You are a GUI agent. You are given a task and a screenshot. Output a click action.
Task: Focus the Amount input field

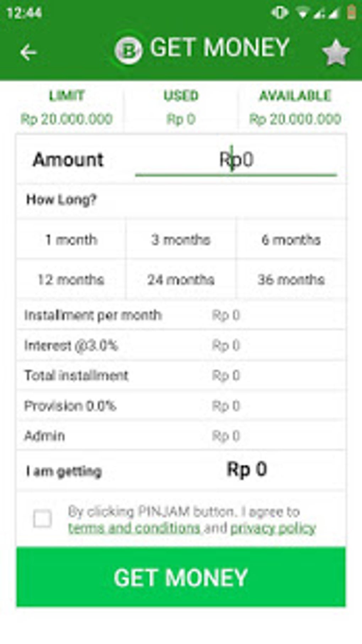point(236,160)
